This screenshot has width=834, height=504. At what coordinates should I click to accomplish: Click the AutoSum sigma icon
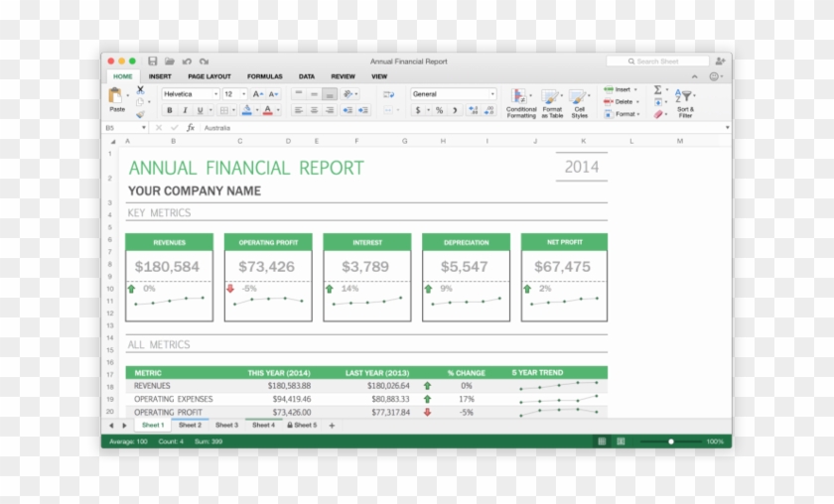657,89
